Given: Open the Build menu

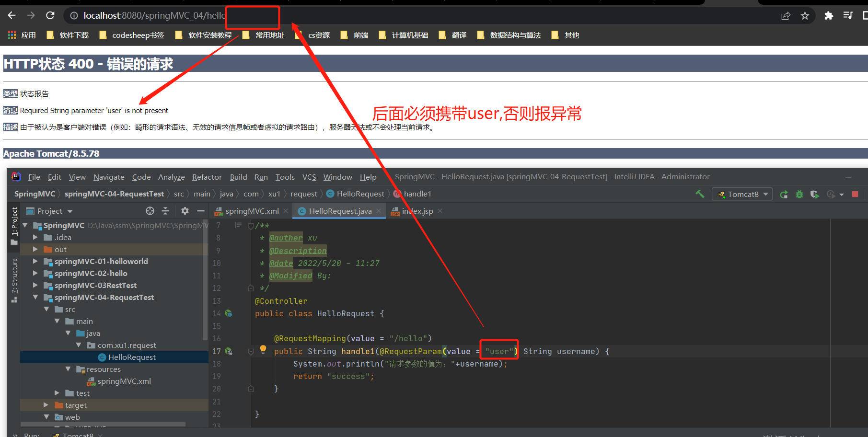Looking at the screenshot, I should [x=238, y=177].
